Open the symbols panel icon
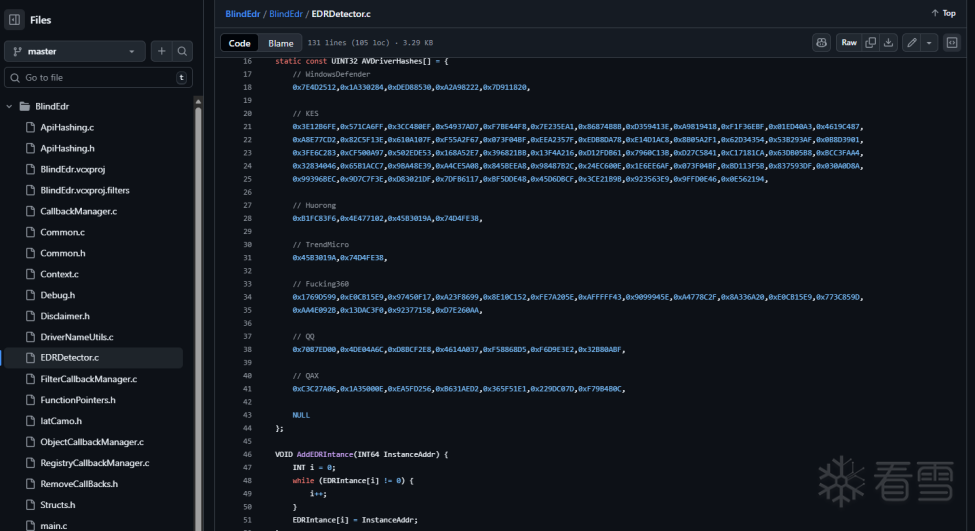The image size is (975, 531). tap(952, 42)
